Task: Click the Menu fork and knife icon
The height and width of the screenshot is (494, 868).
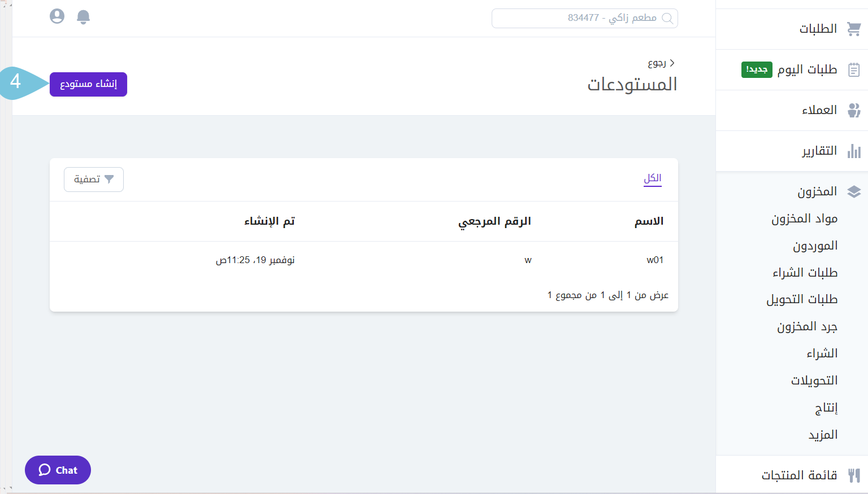Action: point(853,475)
